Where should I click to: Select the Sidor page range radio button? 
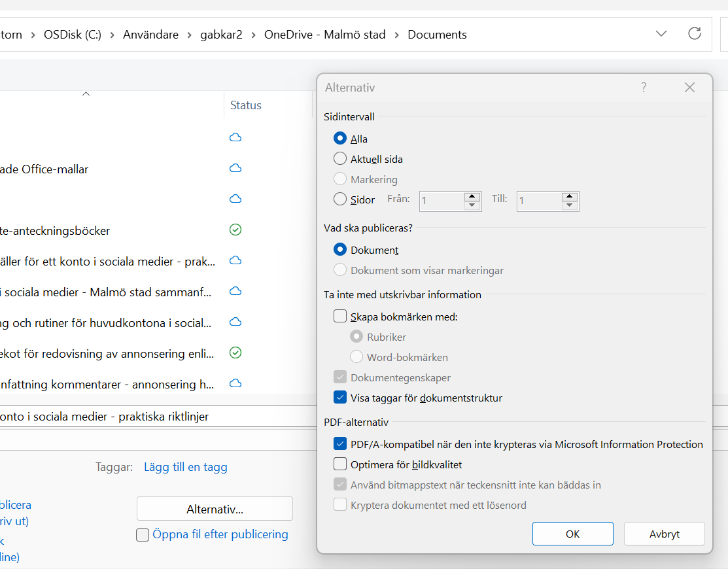340,199
